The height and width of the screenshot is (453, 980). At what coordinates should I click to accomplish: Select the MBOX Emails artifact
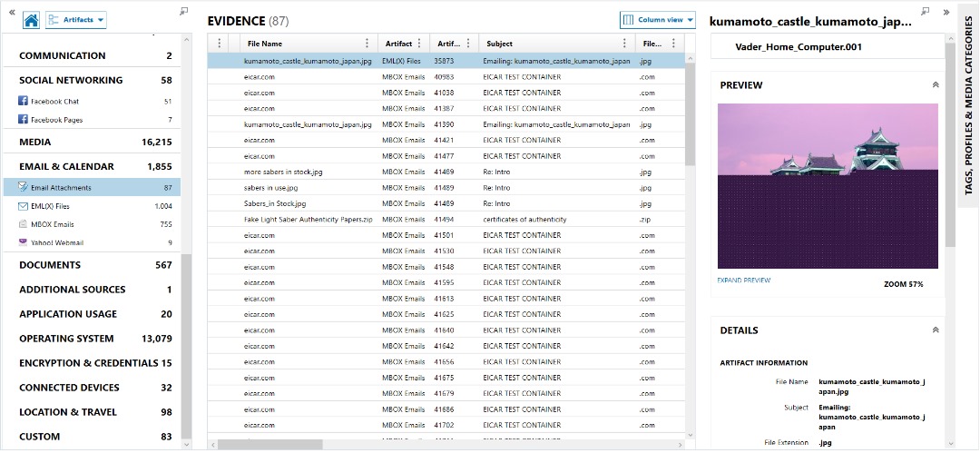(92, 224)
